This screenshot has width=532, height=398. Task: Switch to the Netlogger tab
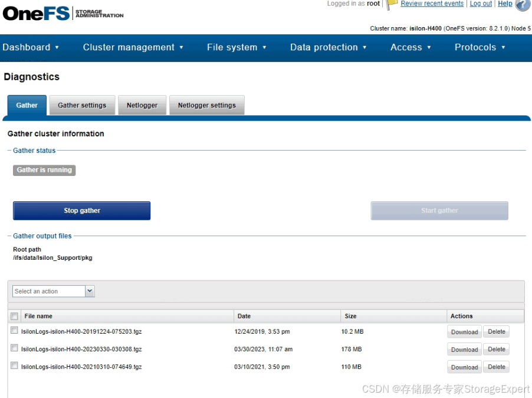point(142,105)
